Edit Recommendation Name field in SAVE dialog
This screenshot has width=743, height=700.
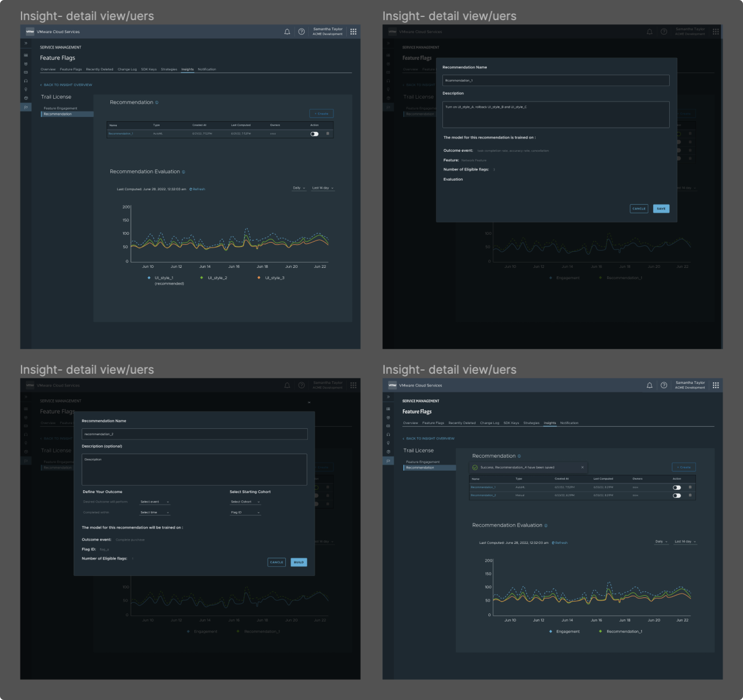point(556,80)
